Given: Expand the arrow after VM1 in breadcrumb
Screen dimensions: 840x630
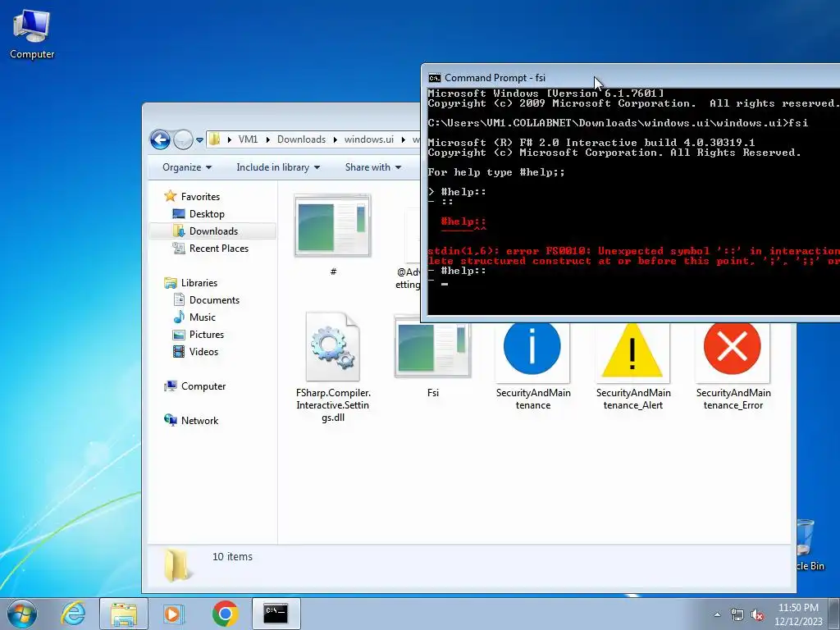Looking at the screenshot, I should coord(268,139).
